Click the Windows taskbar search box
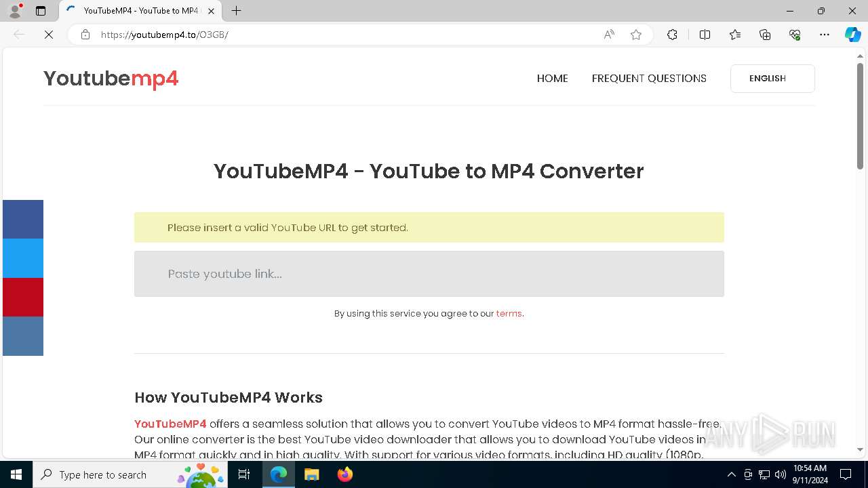The image size is (868, 488). 130,474
